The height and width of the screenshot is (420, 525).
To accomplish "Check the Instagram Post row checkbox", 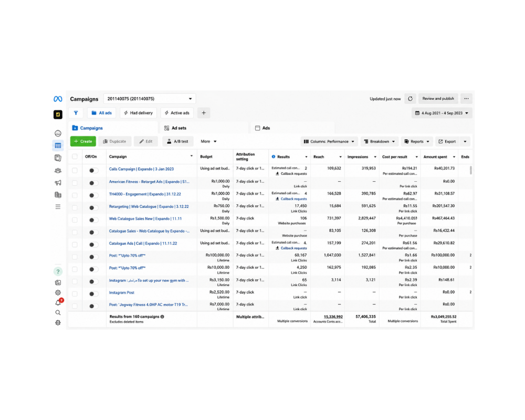I will pos(75,293).
